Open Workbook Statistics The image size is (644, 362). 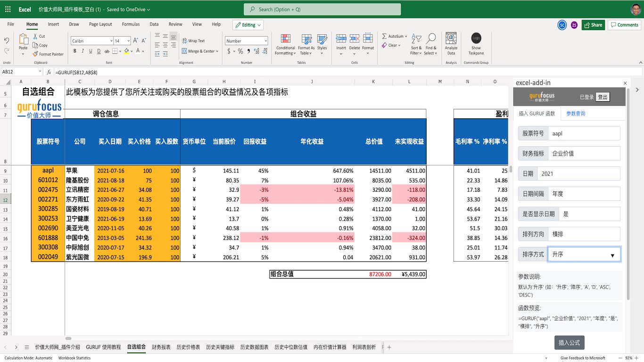[74, 358]
